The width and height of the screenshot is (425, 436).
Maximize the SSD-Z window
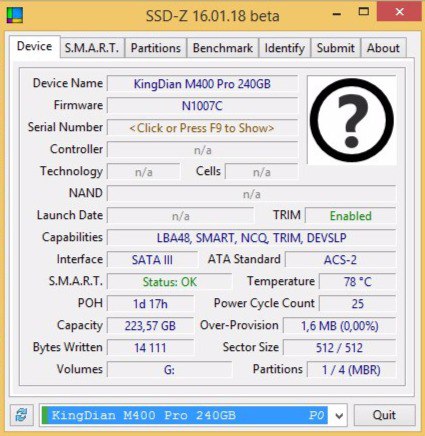[363, 12]
